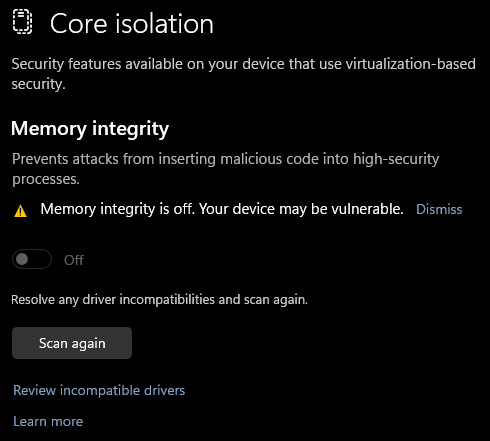Click the yellow warning triangle icon
This screenshot has height=441, width=490.
pyautogui.click(x=21, y=211)
